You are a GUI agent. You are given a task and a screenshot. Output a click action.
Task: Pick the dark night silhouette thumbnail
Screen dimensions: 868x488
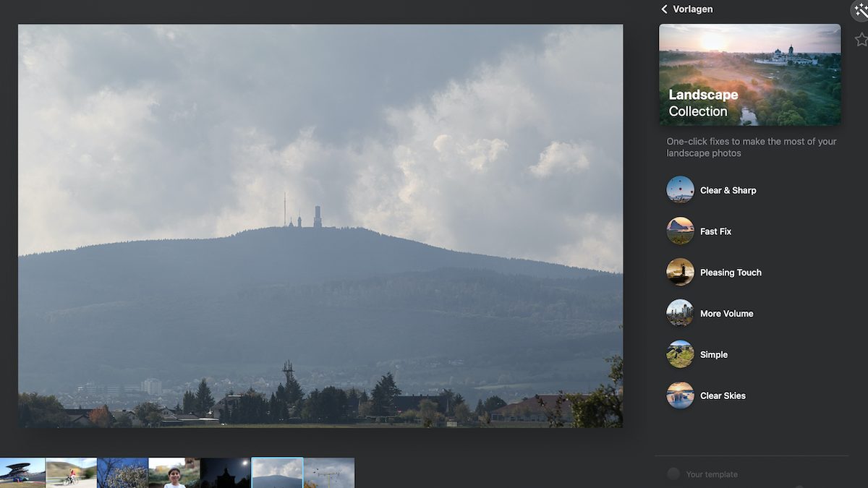(x=225, y=473)
